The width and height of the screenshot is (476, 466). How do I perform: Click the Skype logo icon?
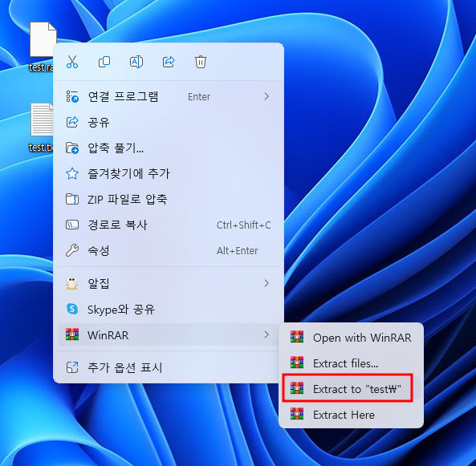coord(72,309)
